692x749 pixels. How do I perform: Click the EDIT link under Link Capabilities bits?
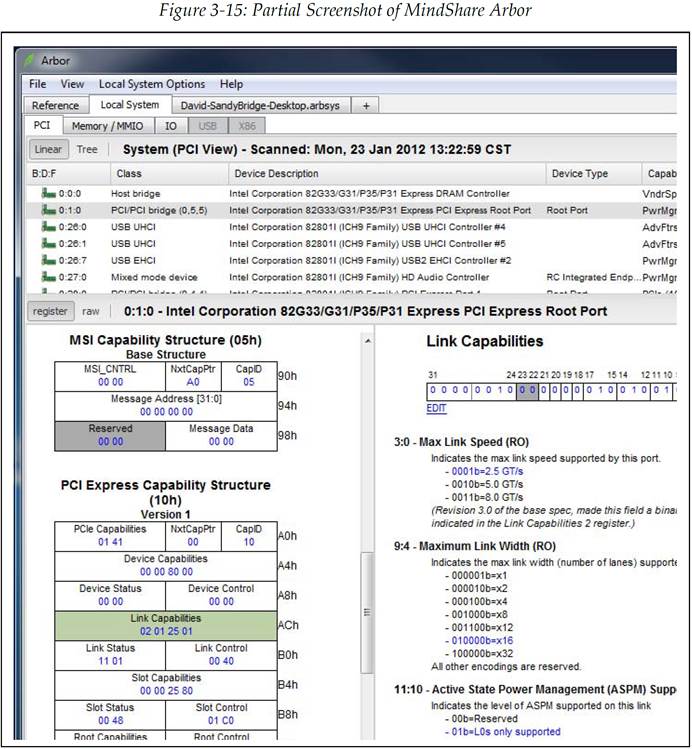(x=436, y=409)
